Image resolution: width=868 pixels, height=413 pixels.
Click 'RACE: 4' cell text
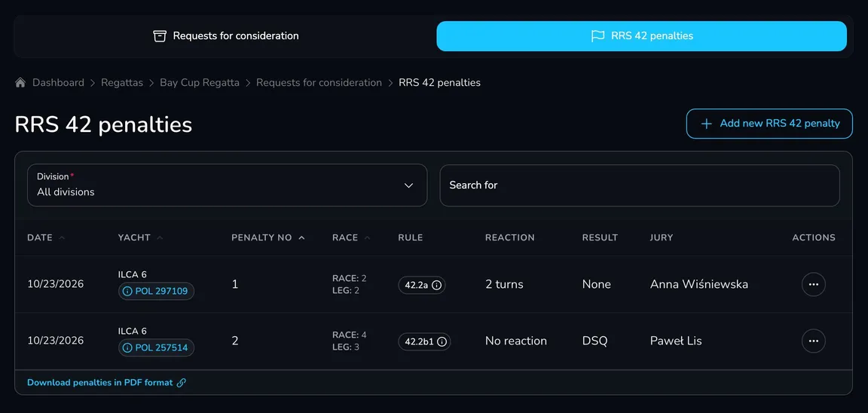[x=350, y=335]
